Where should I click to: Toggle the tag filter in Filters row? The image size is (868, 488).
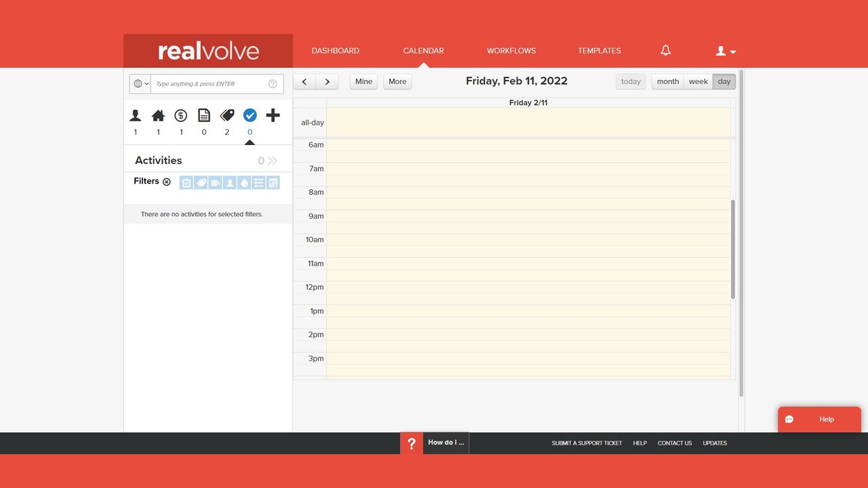point(201,182)
